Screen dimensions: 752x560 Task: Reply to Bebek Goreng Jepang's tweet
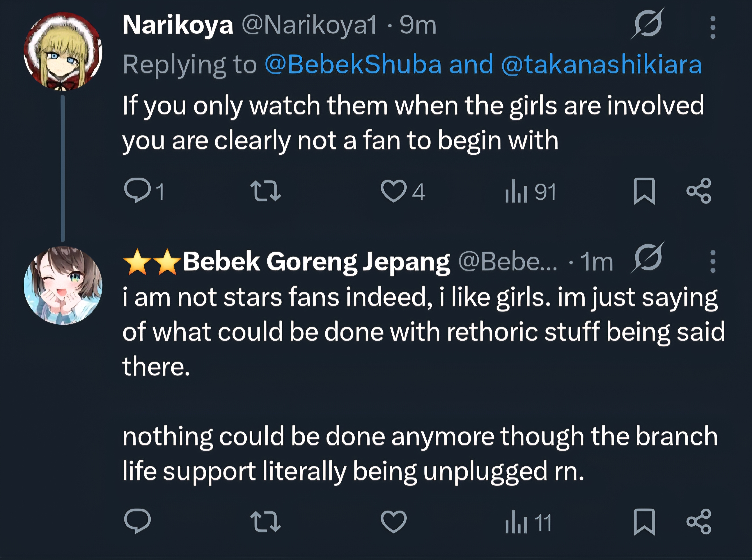pyautogui.click(x=137, y=521)
